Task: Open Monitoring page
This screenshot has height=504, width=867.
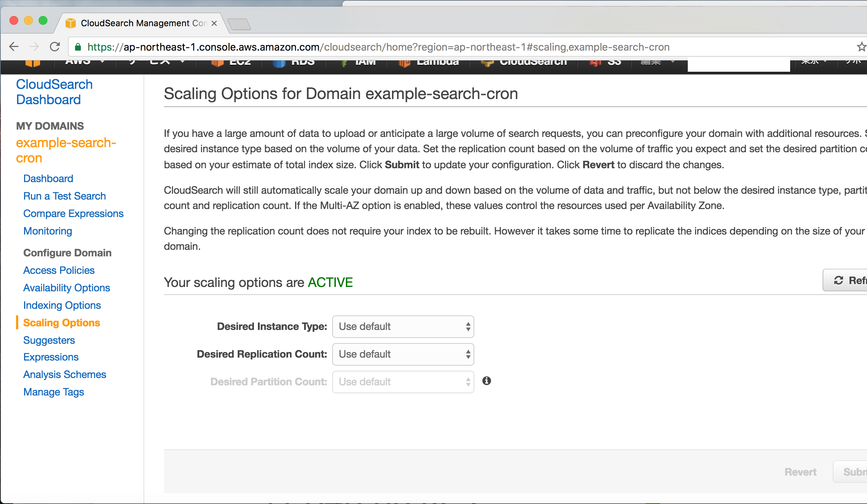Action: tap(48, 231)
